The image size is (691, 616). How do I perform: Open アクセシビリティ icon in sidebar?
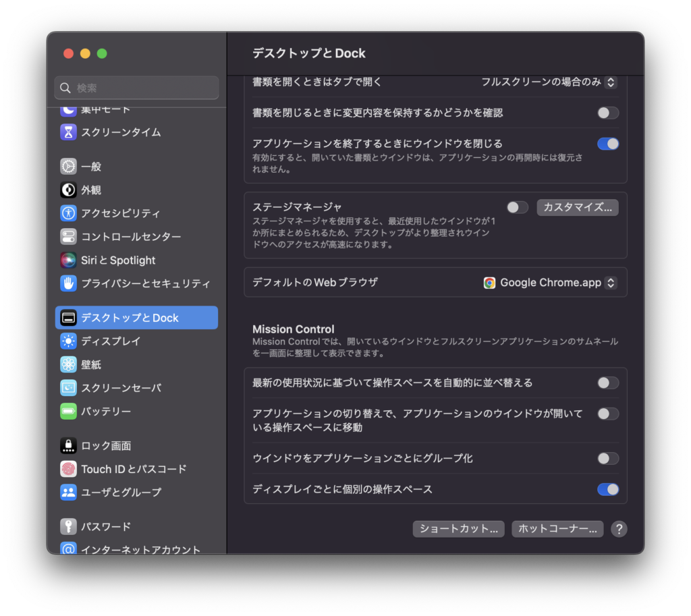click(68, 213)
